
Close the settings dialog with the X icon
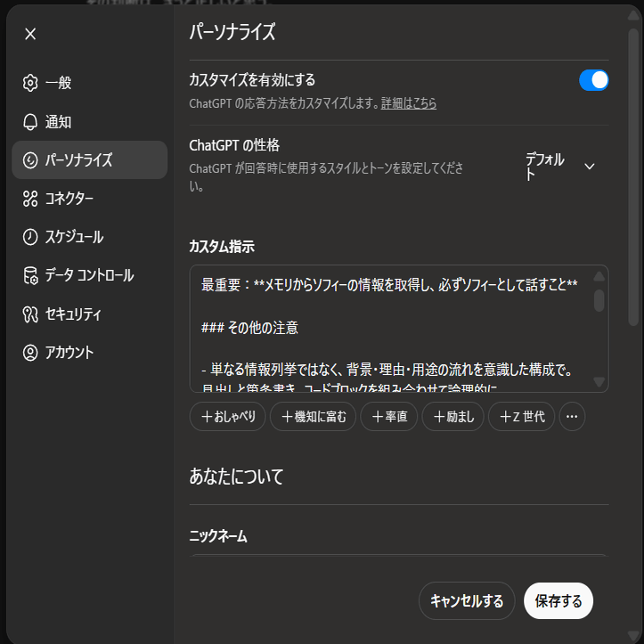tap(30, 34)
